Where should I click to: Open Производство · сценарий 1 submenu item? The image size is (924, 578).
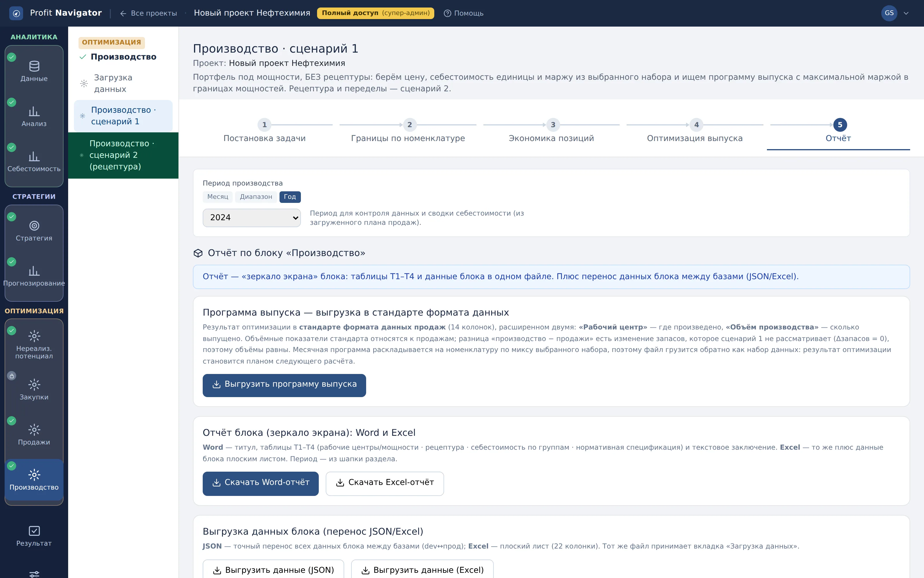pyautogui.click(x=123, y=116)
